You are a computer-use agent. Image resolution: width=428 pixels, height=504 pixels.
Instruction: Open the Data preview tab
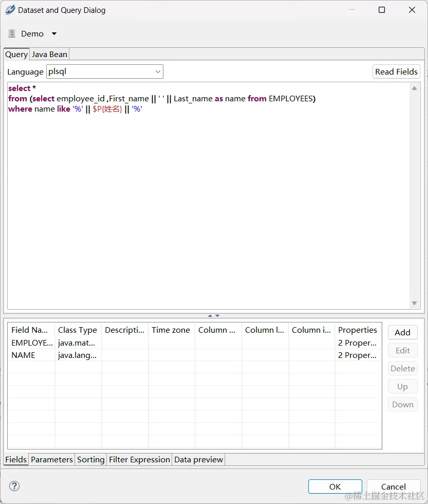(x=198, y=459)
